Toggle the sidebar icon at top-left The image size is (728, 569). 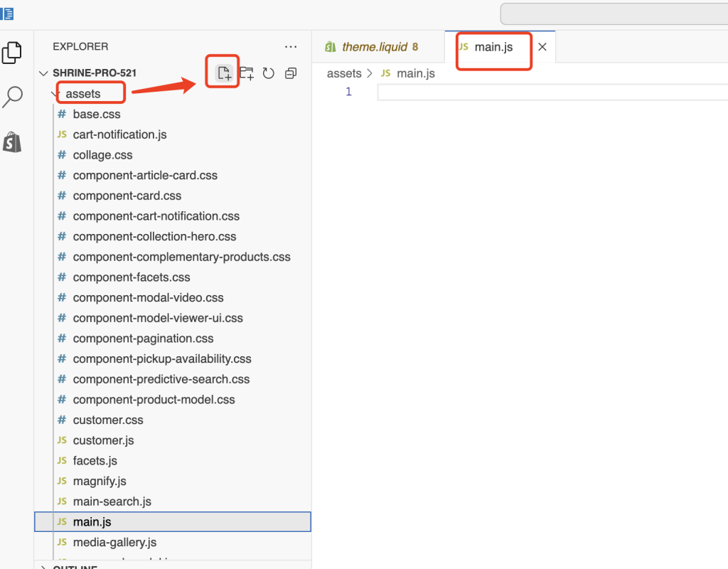pos(7,13)
